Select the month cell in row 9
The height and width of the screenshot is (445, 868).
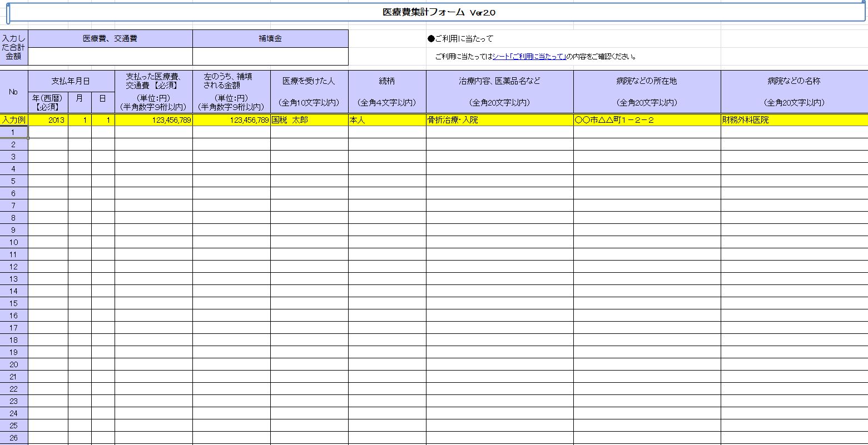point(80,229)
